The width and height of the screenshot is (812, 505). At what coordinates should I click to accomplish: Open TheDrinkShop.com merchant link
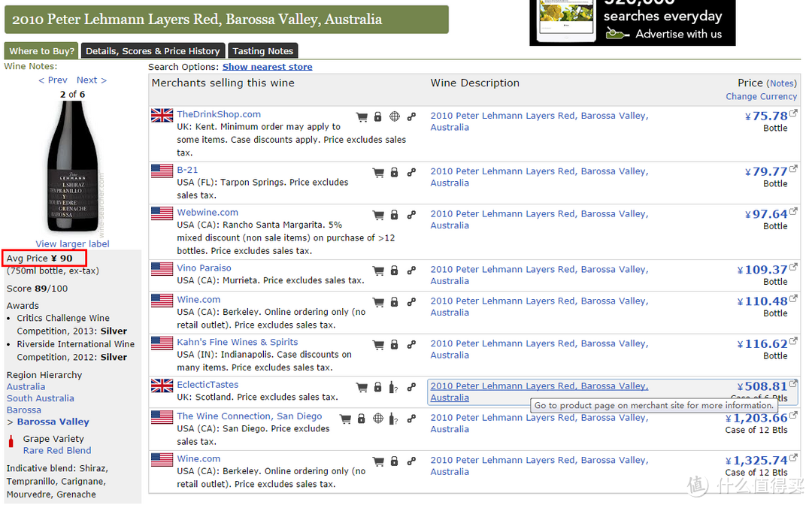tap(219, 114)
